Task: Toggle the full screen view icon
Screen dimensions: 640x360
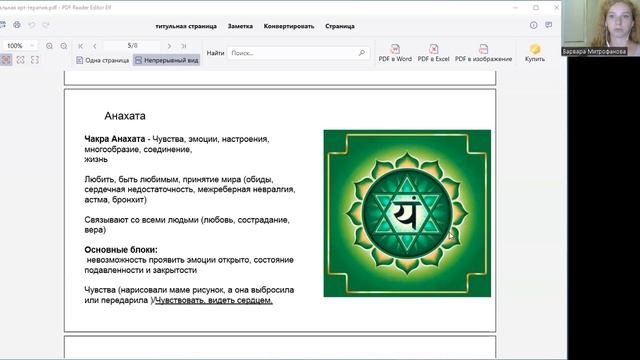Action: [x=35, y=60]
